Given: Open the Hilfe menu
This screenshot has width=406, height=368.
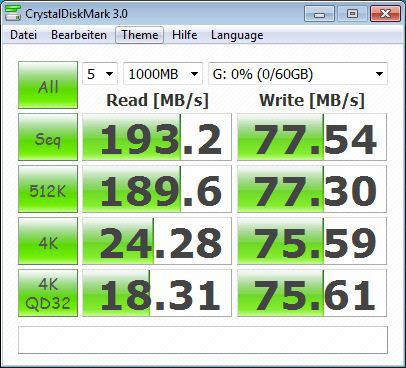Looking at the screenshot, I should point(184,35).
